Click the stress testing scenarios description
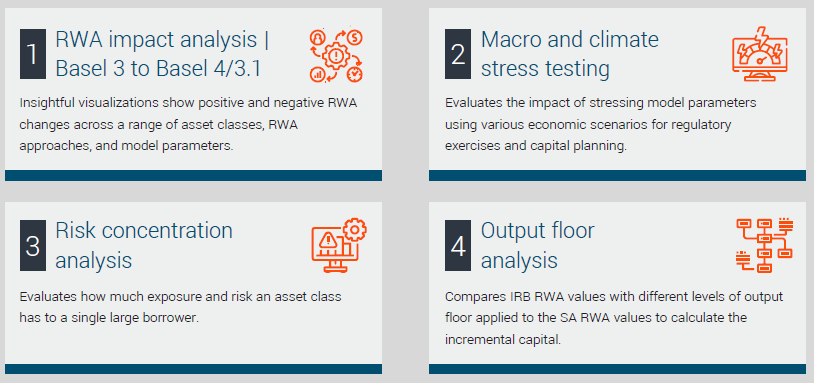The width and height of the screenshot is (814, 383). click(601, 125)
